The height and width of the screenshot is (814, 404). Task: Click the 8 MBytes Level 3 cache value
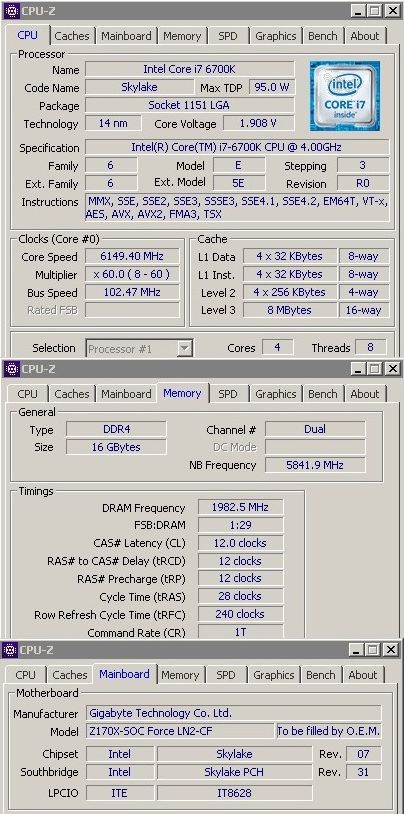point(290,310)
